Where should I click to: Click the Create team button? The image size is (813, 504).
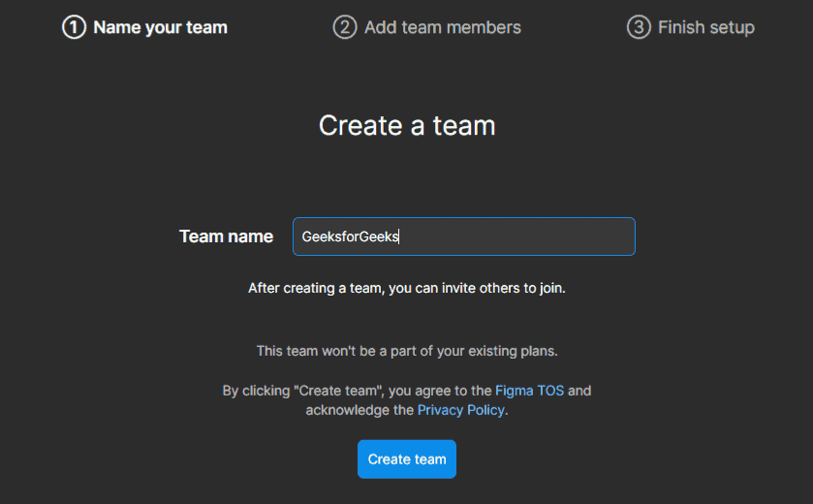(407, 459)
